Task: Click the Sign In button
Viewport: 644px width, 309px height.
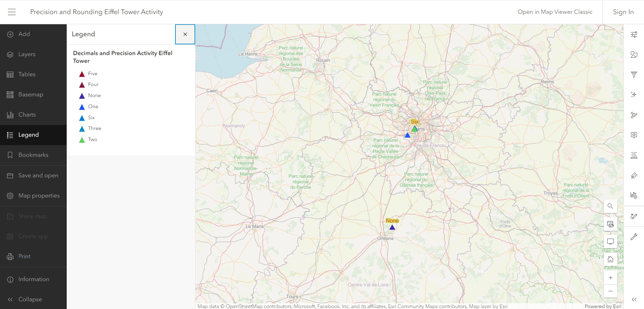Action: coord(623,12)
